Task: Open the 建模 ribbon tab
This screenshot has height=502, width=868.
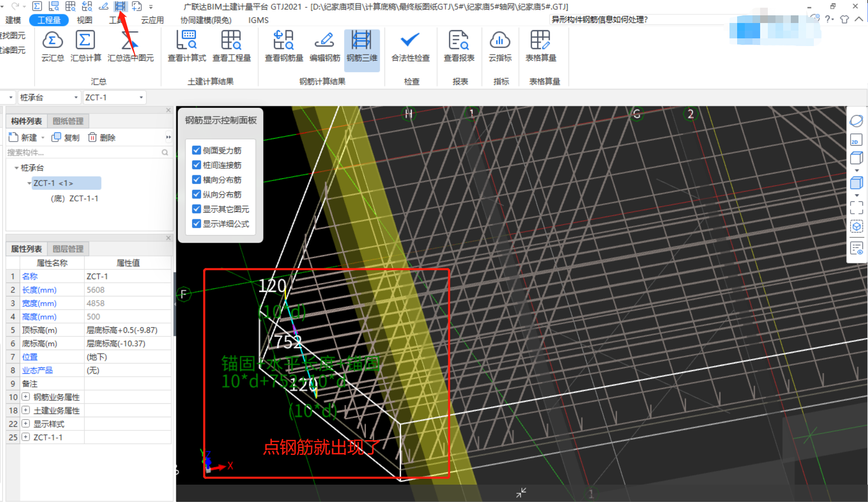Action: pyautogui.click(x=13, y=20)
